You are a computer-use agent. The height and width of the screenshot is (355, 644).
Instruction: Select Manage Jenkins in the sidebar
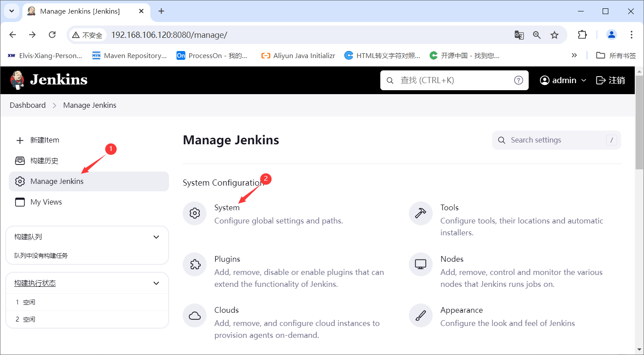[89, 181]
